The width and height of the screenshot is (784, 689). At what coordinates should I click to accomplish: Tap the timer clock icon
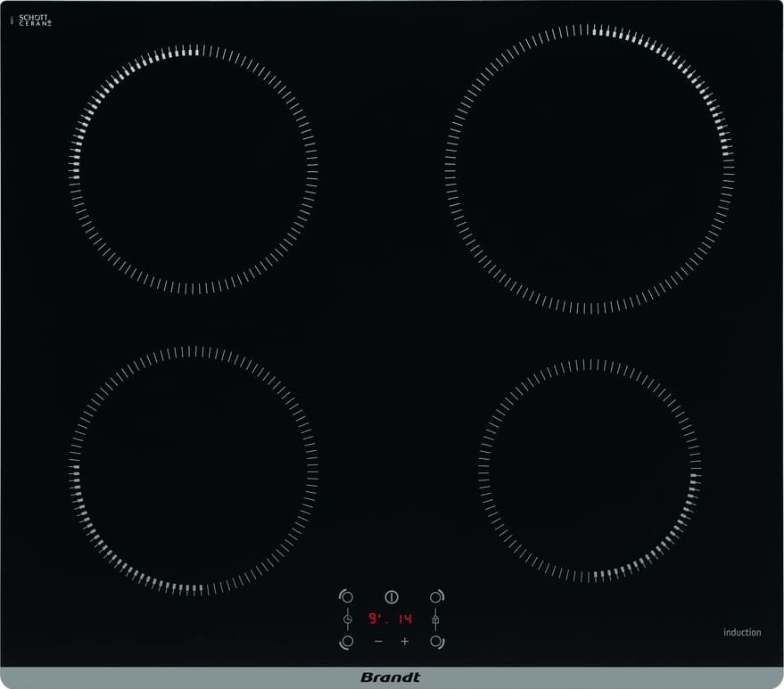(x=348, y=619)
